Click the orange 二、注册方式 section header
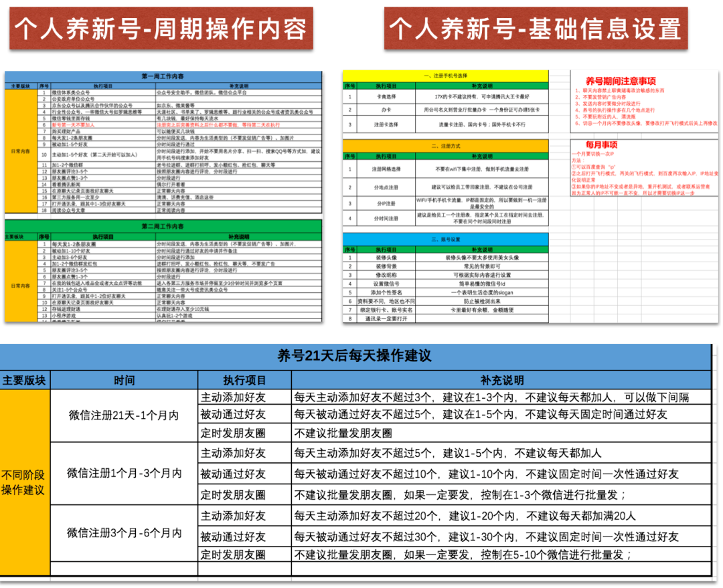 (x=445, y=145)
